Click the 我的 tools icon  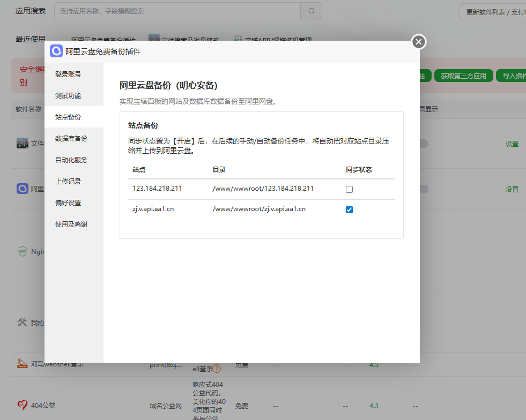22,322
